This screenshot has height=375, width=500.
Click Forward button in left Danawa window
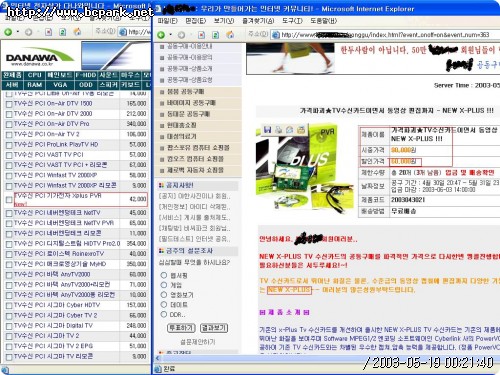(x=29, y=32)
